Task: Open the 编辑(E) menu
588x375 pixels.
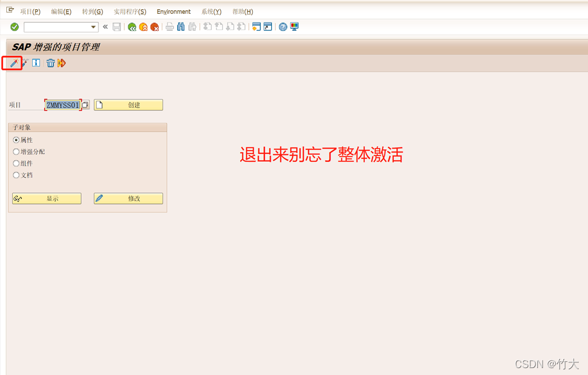Action: tap(61, 12)
